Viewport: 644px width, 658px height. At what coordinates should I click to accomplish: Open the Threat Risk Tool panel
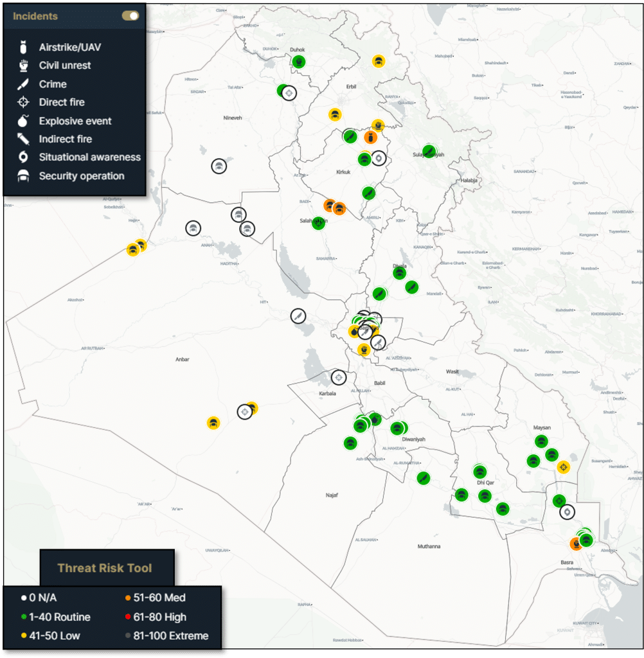point(105,567)
